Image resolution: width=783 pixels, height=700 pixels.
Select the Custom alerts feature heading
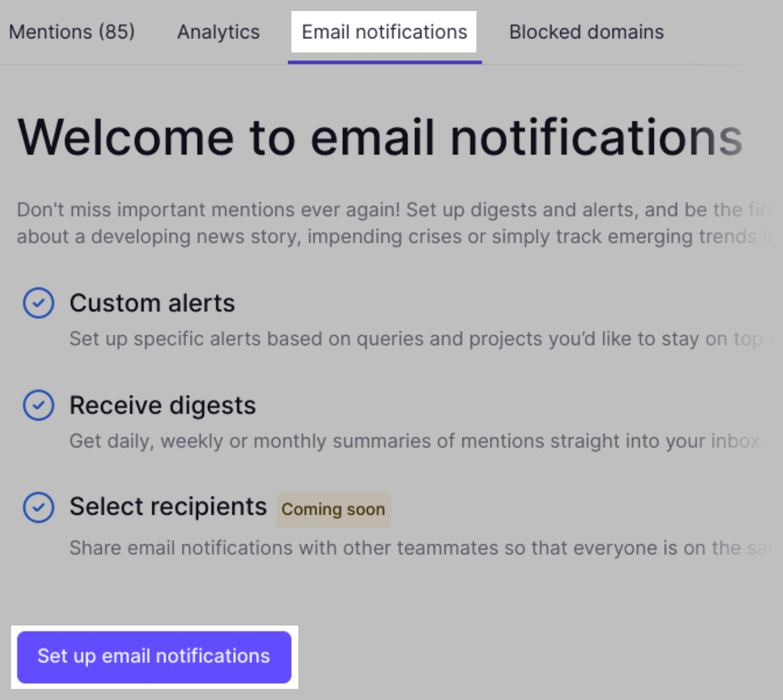(x=152, y=303)
